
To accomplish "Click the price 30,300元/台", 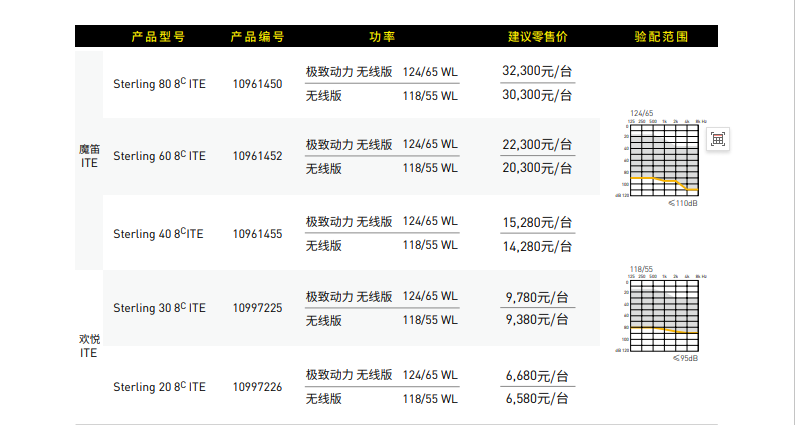I will click(x=537, y=95).
